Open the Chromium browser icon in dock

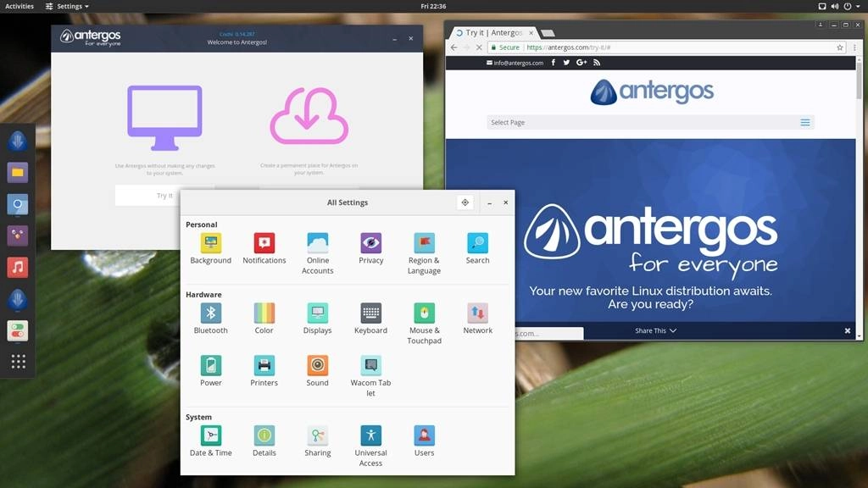click(x=18, y=204)
